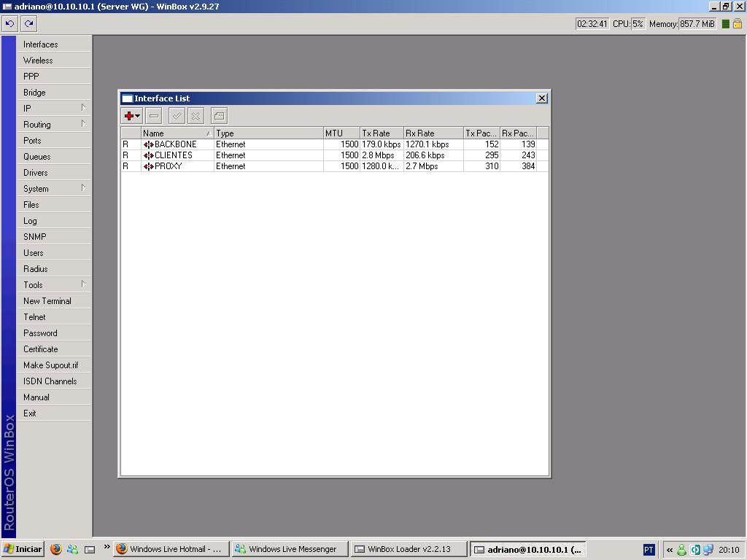Open Bridge menu item
The height and width of the screenshot is (560, 747).
point(54,93)
